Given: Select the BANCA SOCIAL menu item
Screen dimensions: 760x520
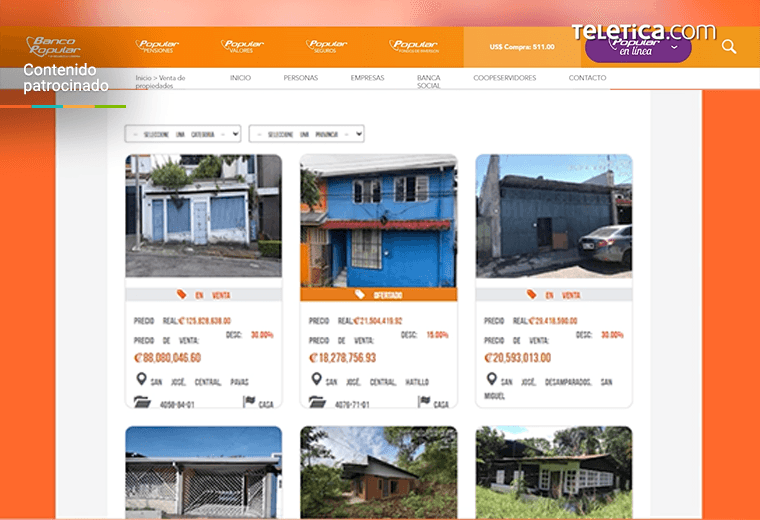Looking at the screenshot, I should 428,81.
